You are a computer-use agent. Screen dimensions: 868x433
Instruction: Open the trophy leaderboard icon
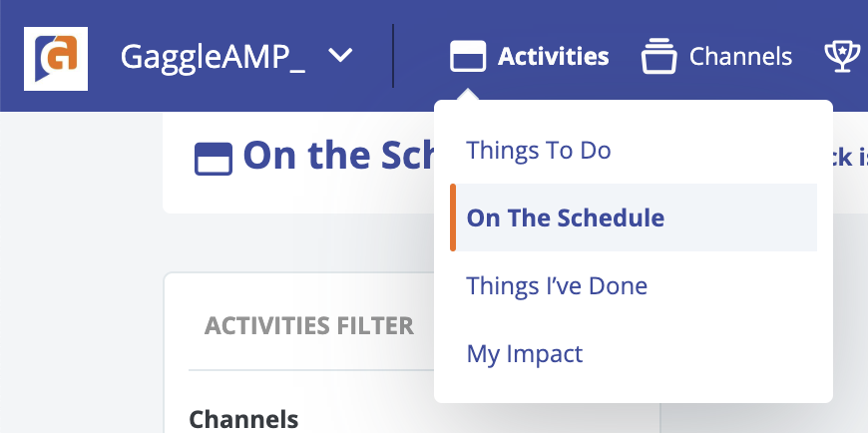[842, 56]
